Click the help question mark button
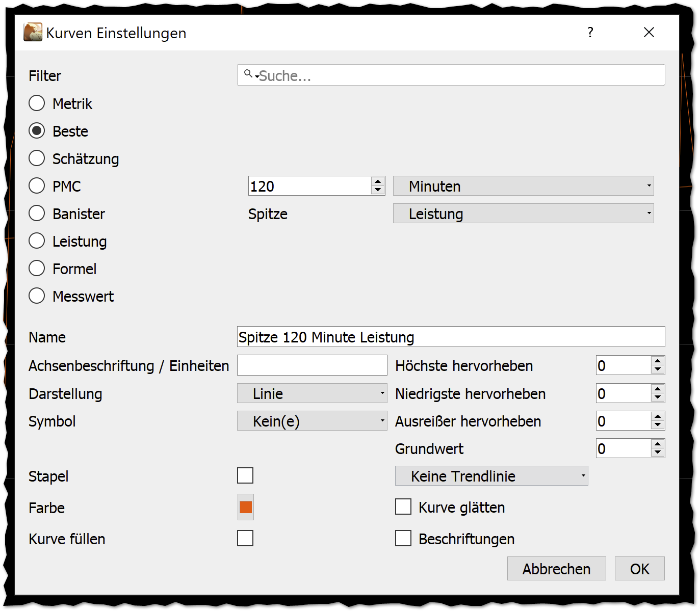This screenshot has width=700, height=612. point(590,33)
